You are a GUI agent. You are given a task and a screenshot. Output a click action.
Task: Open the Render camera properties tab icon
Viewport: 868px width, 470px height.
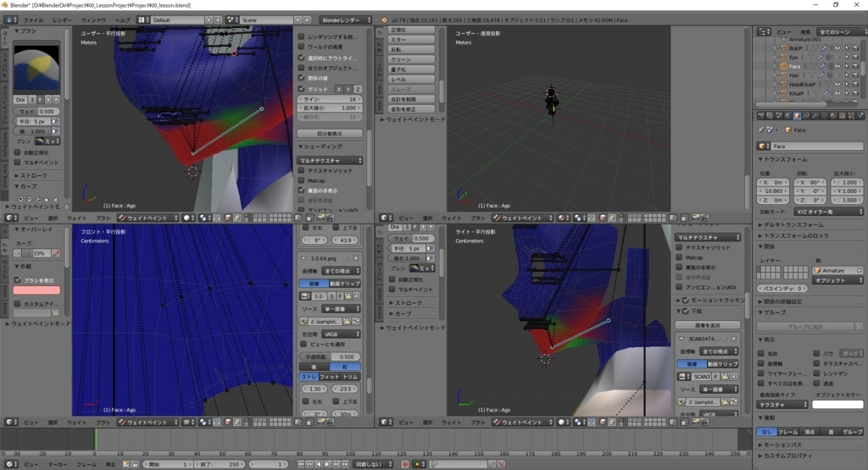pyautogui.click(x=761, y=115)
